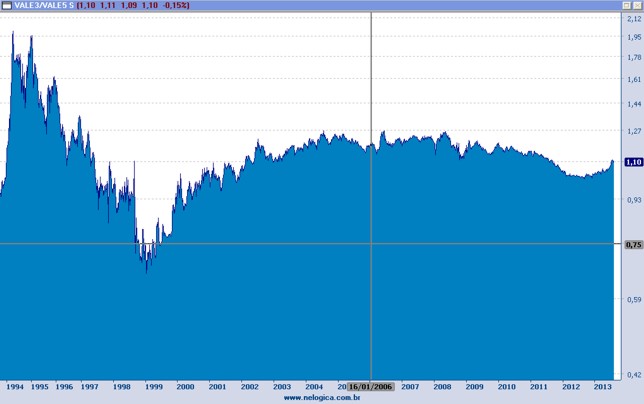The image size is (644, 404).
Task: Click year 1994 on the time axis
Action: pos(15,386)
